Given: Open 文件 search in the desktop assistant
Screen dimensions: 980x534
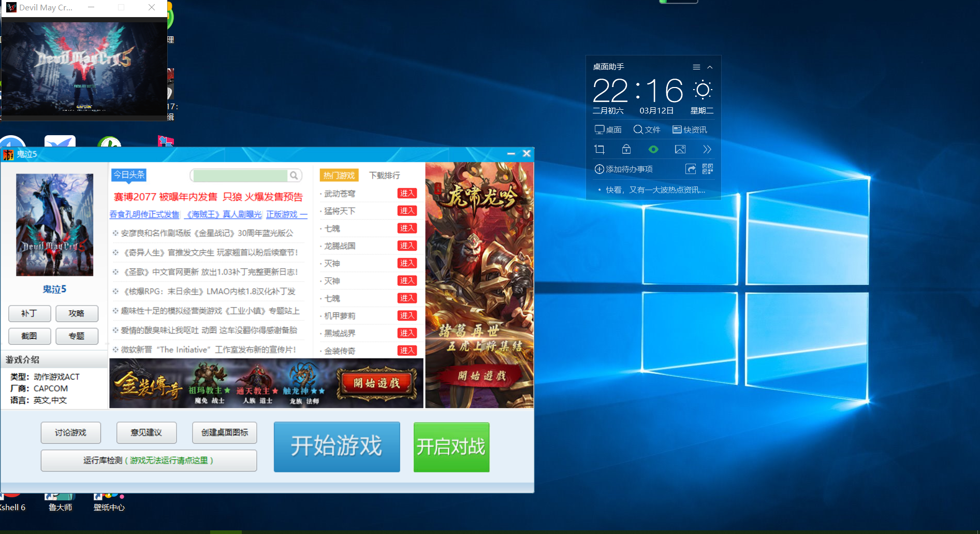Looking at the screenshot, I should (647, 129).
